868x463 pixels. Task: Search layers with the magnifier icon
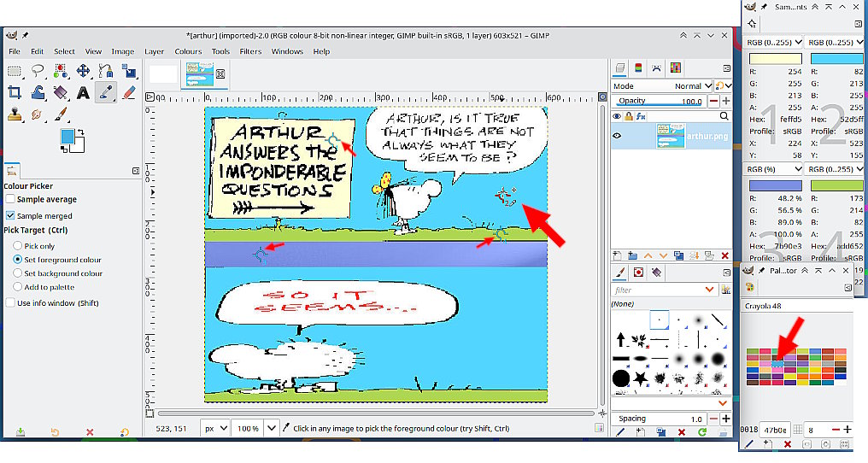pos(724,116)
